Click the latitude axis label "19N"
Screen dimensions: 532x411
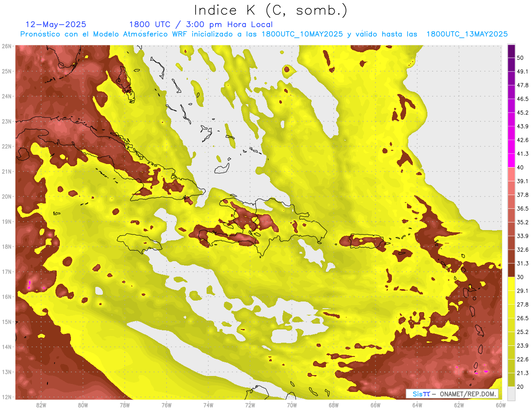click(7, 222)
